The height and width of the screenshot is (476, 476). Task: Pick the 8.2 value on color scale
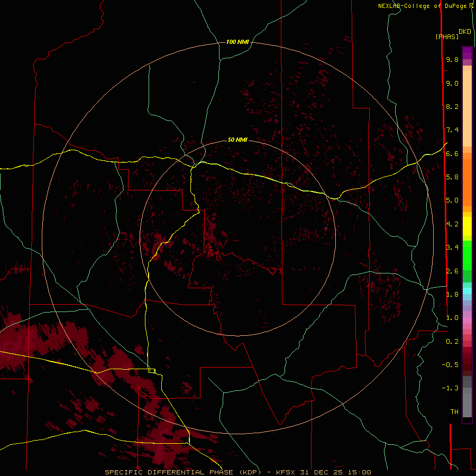(452, 106)
